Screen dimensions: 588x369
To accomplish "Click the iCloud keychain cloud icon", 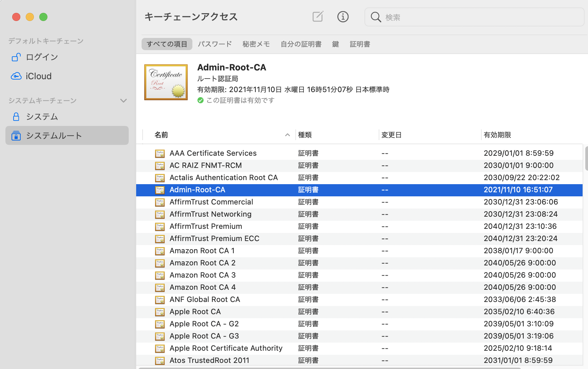I will point(16,76).
